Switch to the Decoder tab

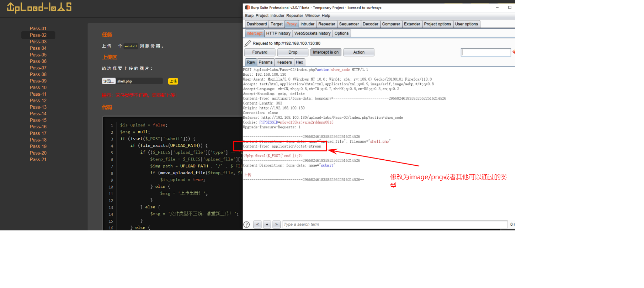371,24
